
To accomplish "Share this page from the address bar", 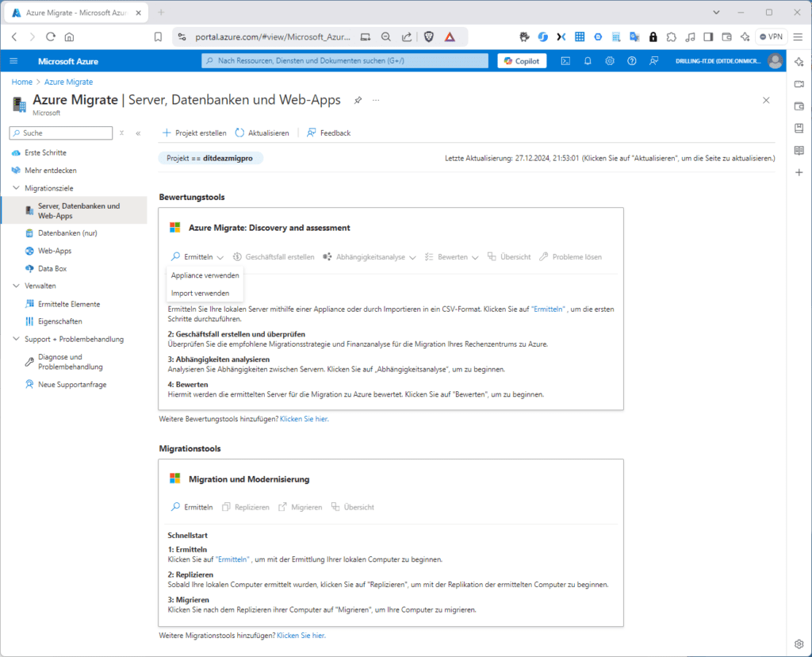I will (x=407, y=36).
